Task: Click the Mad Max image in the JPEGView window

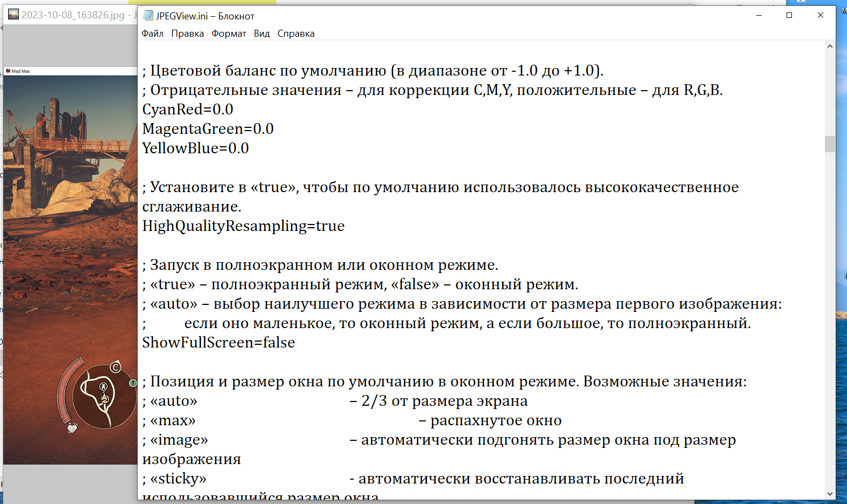Action: [70, 270]
